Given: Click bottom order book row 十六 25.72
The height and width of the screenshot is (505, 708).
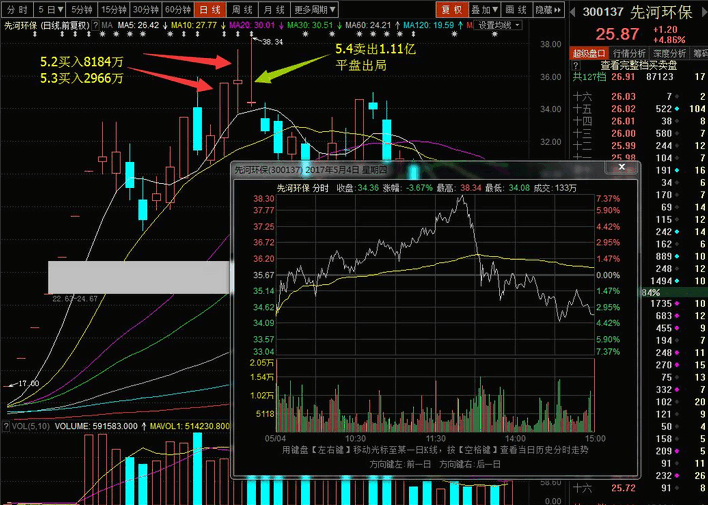Looking at the screenshot, I should point(639,488).
